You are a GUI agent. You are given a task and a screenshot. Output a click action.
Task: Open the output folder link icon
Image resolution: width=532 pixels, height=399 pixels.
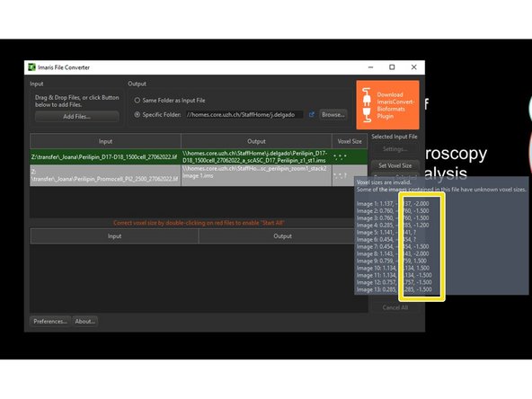[x=312, y=115]
